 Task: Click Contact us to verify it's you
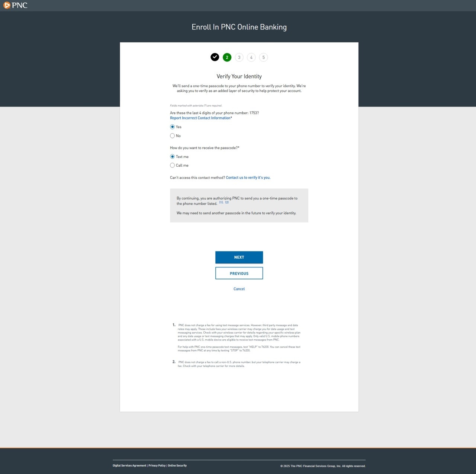point(248,177)
